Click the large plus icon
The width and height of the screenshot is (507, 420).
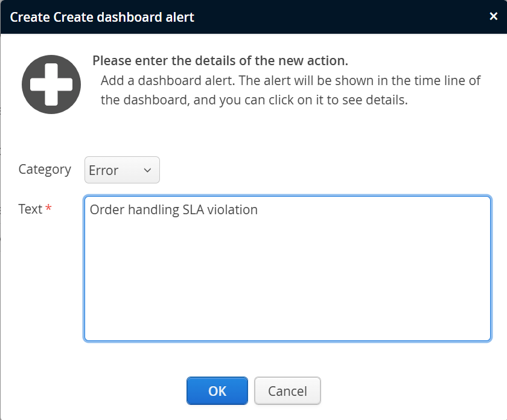click(x=51, y=85)
